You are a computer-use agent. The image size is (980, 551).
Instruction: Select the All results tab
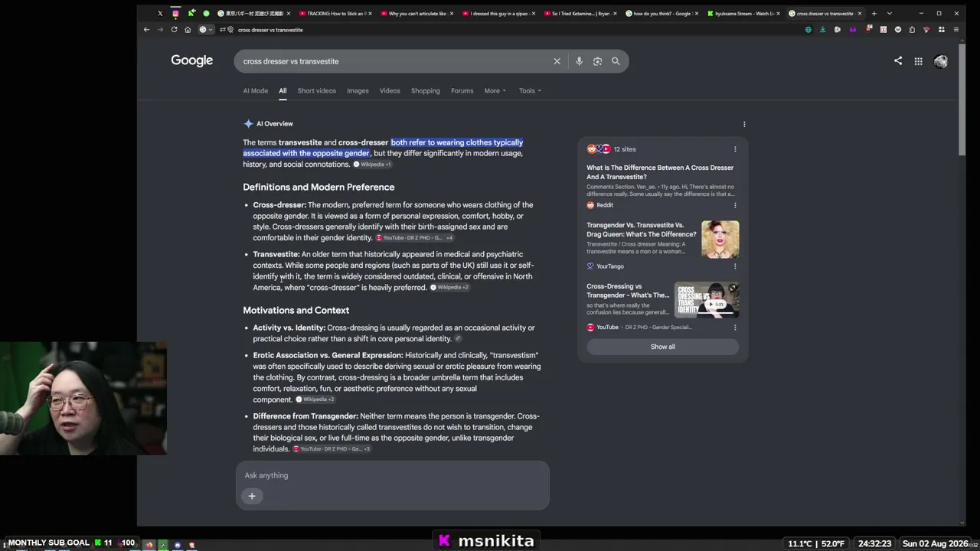pos(283,90)
